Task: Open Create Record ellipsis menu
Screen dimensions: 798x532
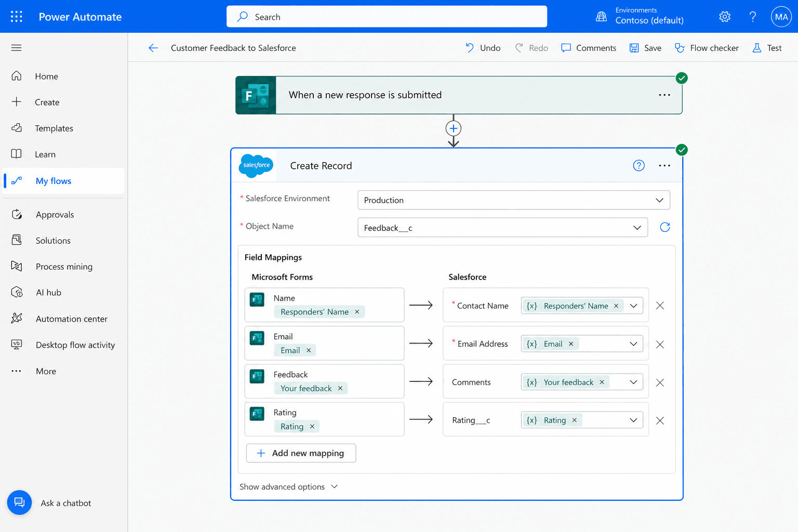Action: pos(664,165)
